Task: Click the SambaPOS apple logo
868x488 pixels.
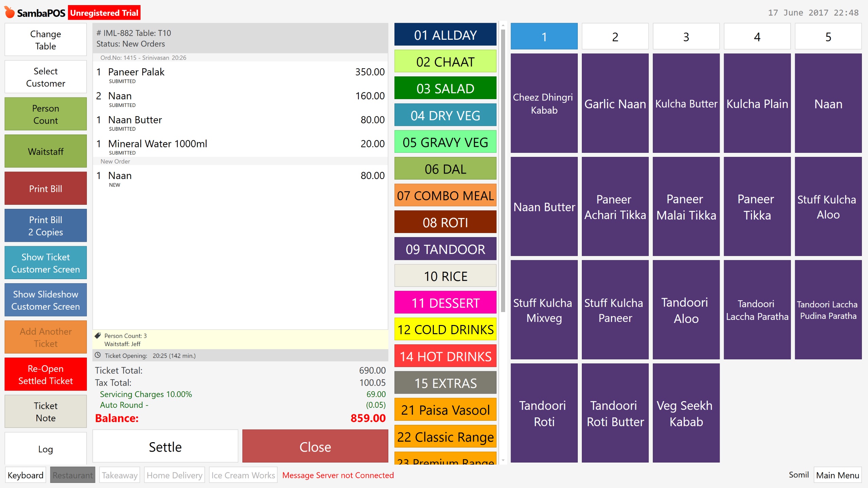Action: (10, 12)
